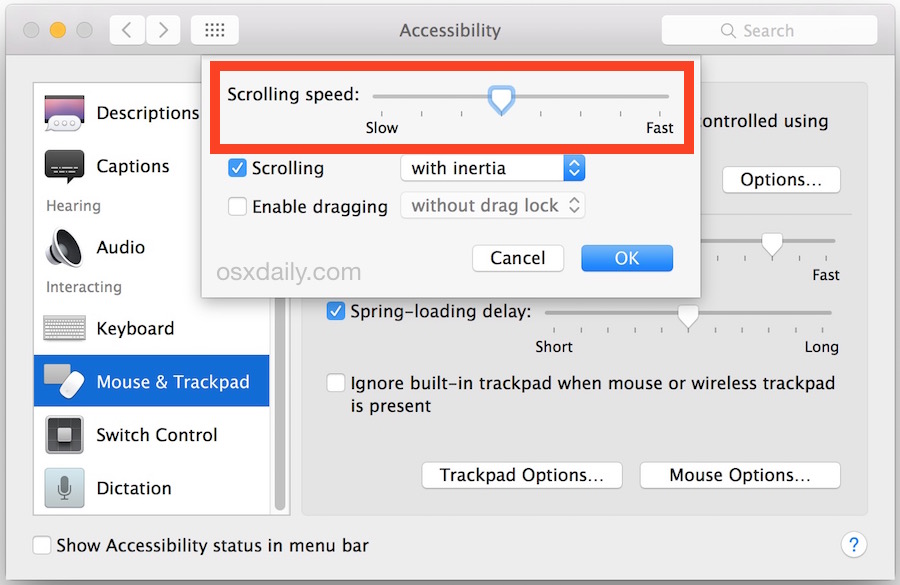900x585 pixels.
Task: Click the forward navigation arrow
Action: 163,30
